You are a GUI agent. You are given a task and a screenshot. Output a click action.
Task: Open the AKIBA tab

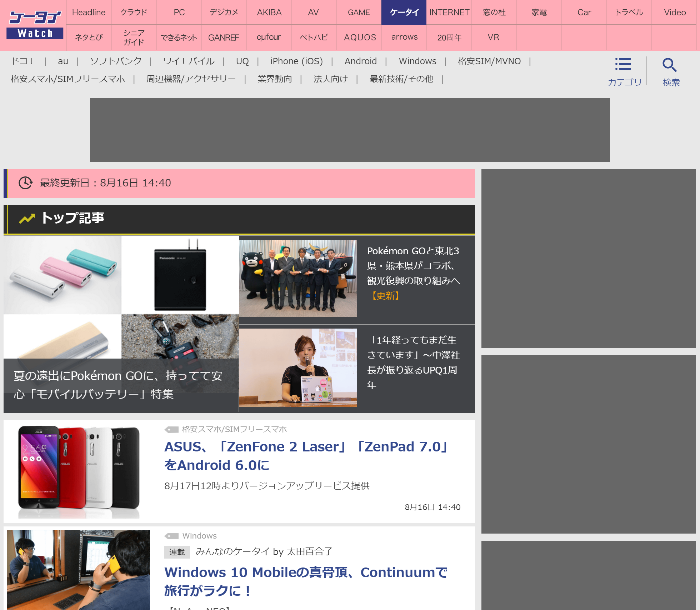click(x=269, y=12)
